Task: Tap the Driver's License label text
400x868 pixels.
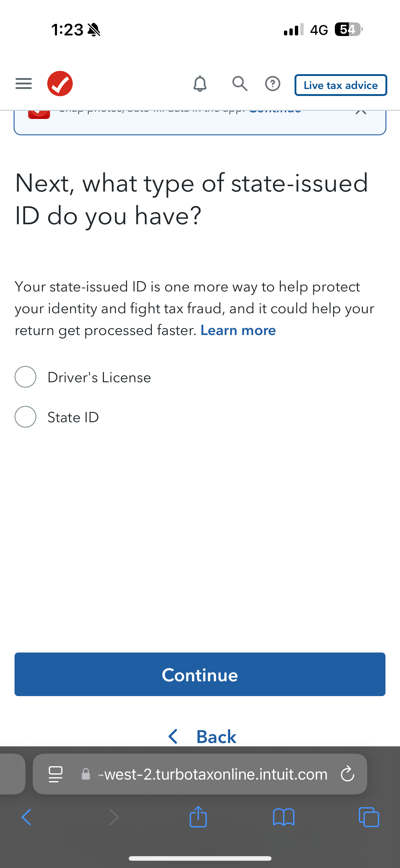Action: 99,377
